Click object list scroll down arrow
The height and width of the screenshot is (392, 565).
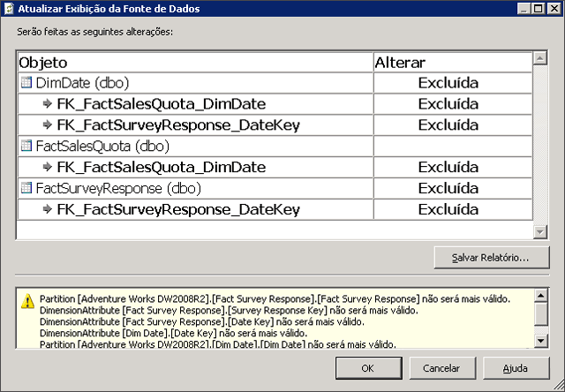pyautogui.click(x=540, y=231)
